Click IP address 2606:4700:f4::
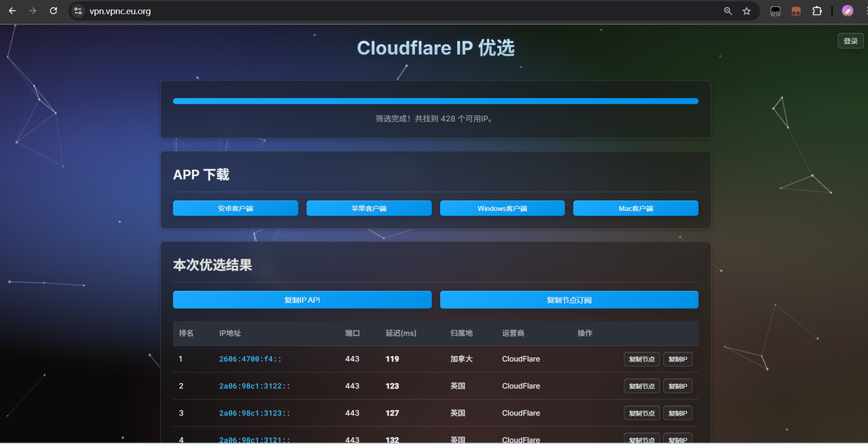 coord(250,359)
